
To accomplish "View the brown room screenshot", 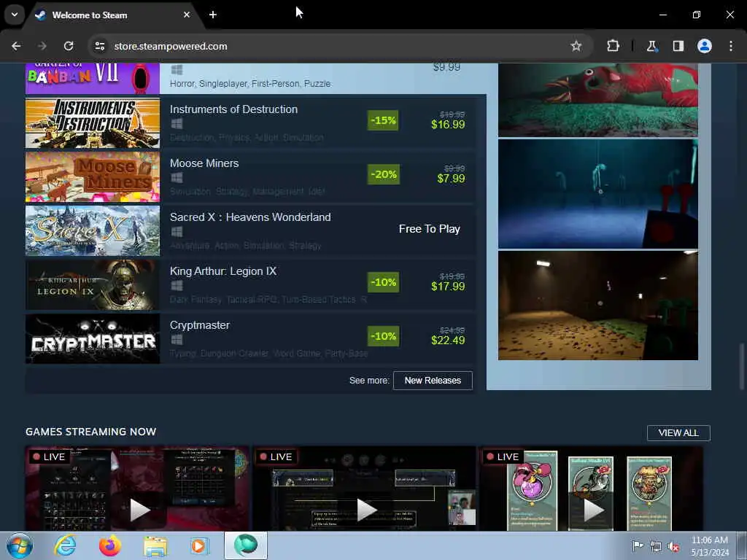I will pyautogui.click(x=598, y=306).
